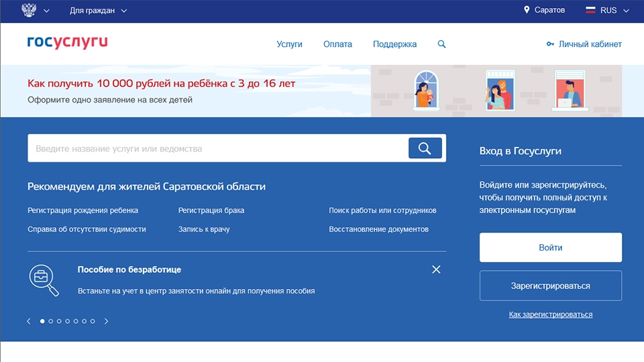This screenshot has width=644, height=362.
Task: Click the Russian flag icon
Action: click(x=590, y=10)
